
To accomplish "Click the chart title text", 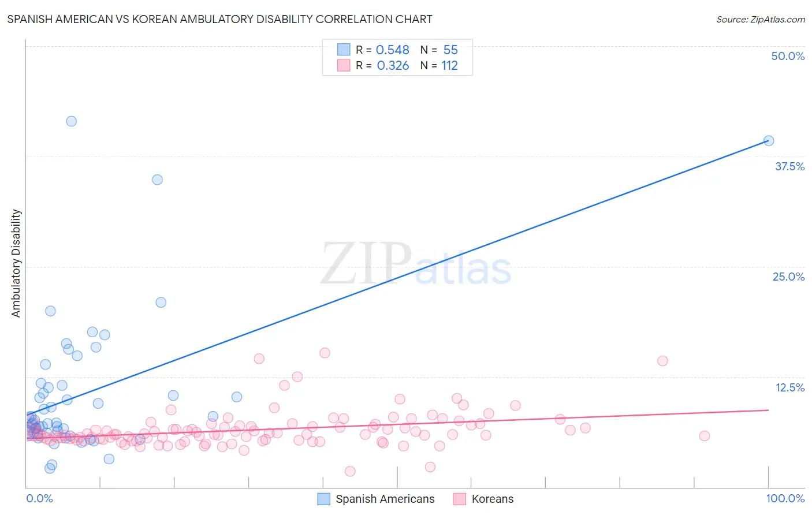I will [x=219, y=19].
